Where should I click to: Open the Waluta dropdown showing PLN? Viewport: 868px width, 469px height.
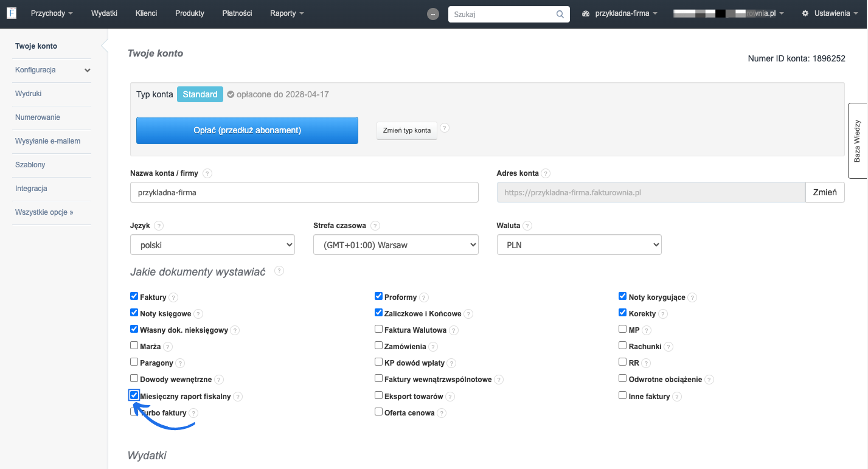pos(578,245)
